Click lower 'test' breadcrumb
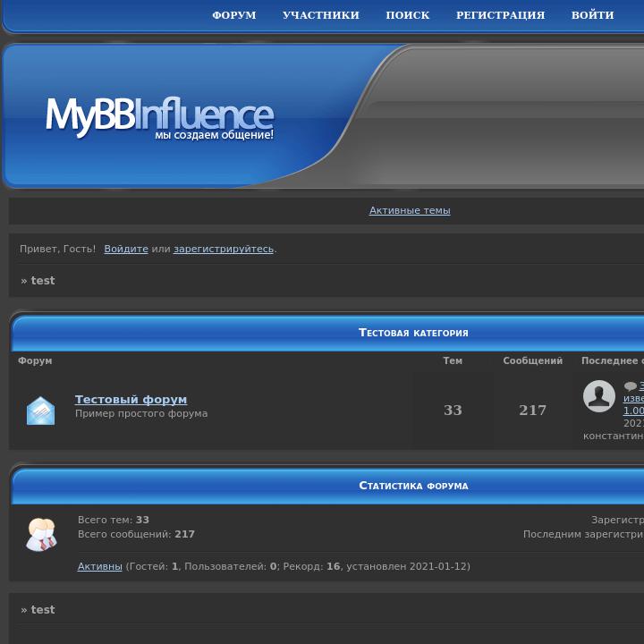Viewport: 644px width, 644px height. pos(43,609)
